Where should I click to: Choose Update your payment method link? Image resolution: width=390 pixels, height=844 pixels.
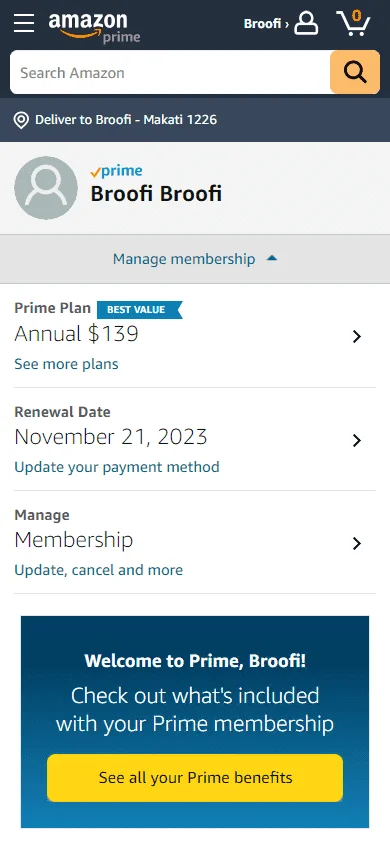pos(117,467)
